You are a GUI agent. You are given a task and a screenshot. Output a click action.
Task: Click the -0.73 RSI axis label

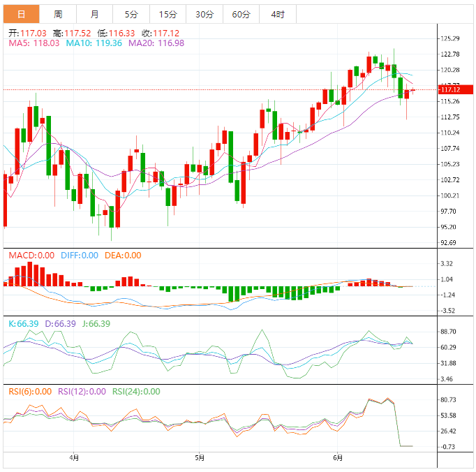[x=447, y=447]
